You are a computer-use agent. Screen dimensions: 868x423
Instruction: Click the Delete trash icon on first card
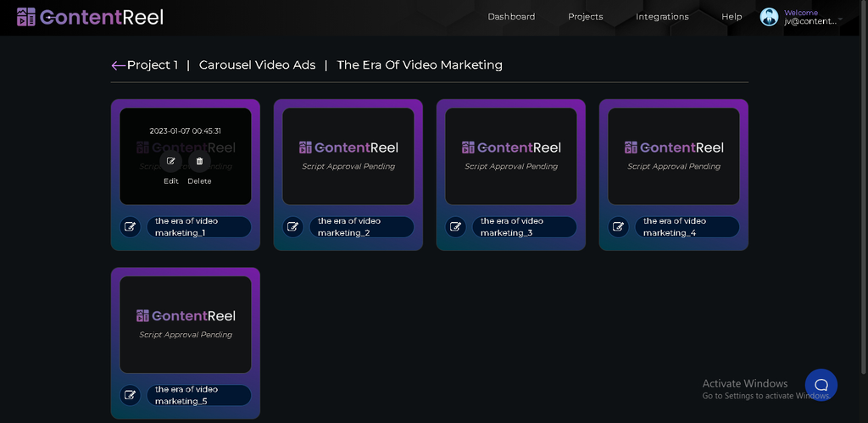[199, 161]
